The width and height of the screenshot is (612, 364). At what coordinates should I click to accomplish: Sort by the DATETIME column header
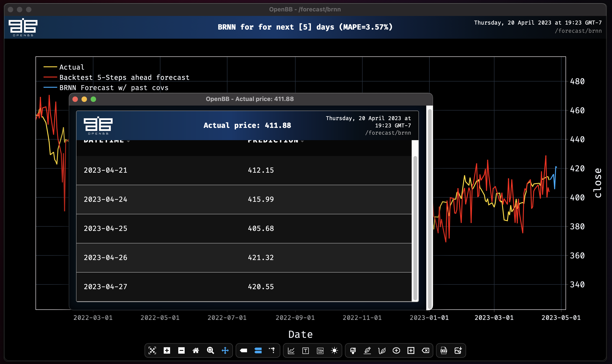coord(107,141)
